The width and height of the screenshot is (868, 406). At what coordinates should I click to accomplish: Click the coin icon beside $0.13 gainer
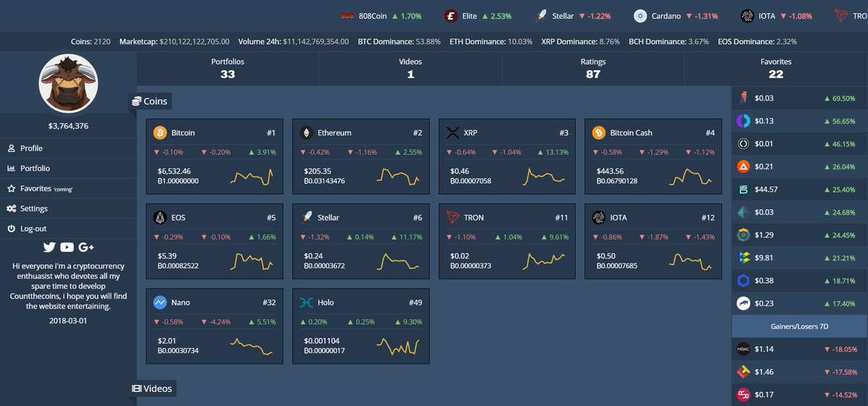743,121
